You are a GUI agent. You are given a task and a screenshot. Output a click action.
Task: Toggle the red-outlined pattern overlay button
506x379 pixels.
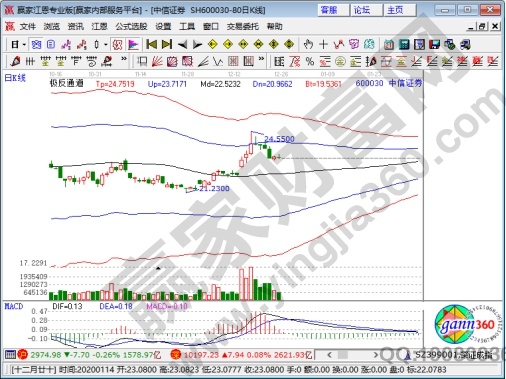pos(117,44)
